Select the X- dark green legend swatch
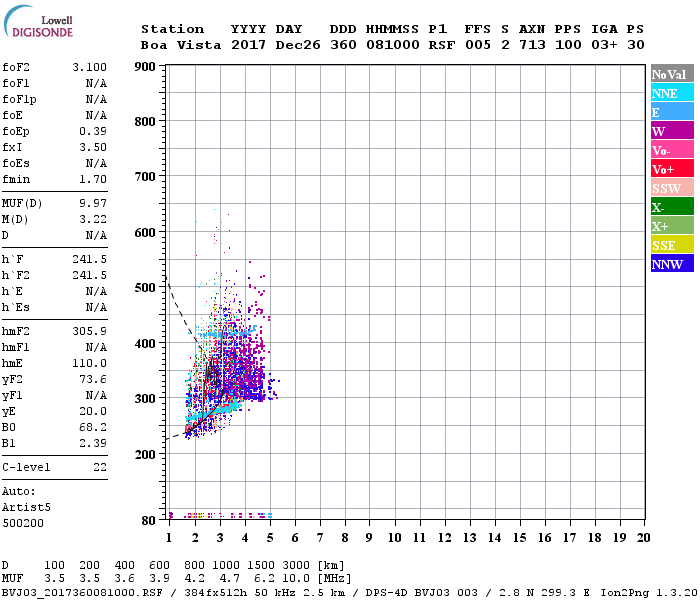 pyautogui.click(x=672, y=207)
